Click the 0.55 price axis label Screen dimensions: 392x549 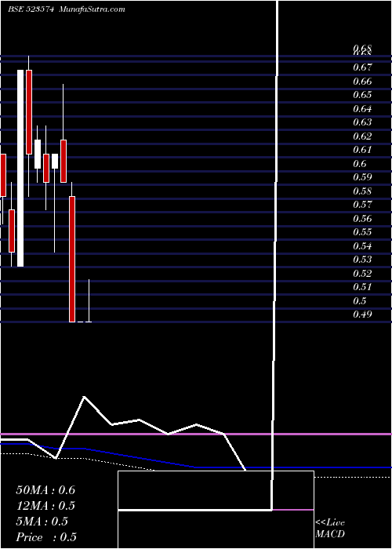(x=362, y=232)
